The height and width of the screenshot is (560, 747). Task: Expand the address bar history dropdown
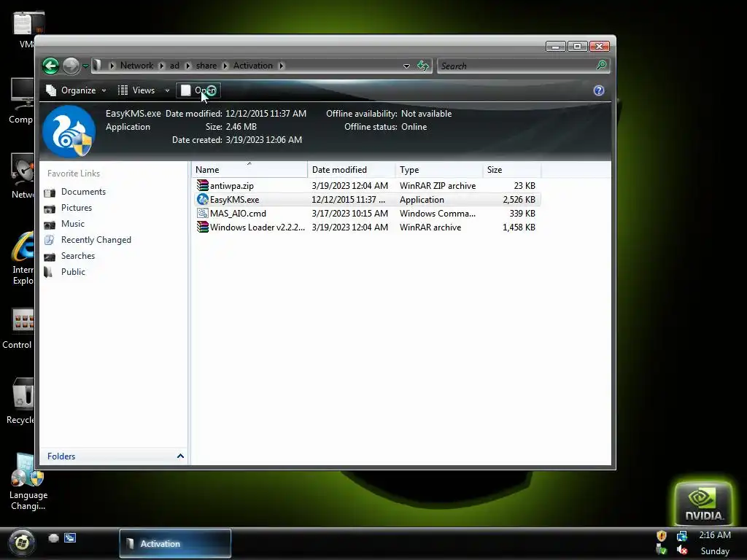406,66
